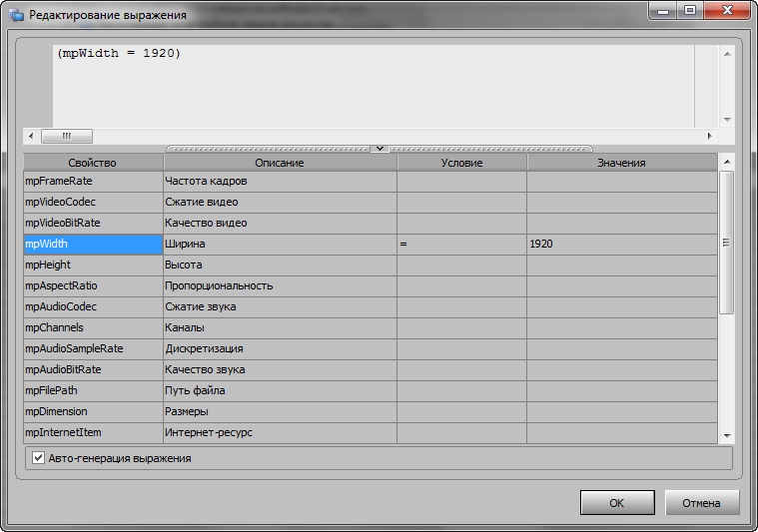Select the mpInternetItem property row
Image resolution: width=758 pixels, height=532 pixels.
tap(93, 433)
